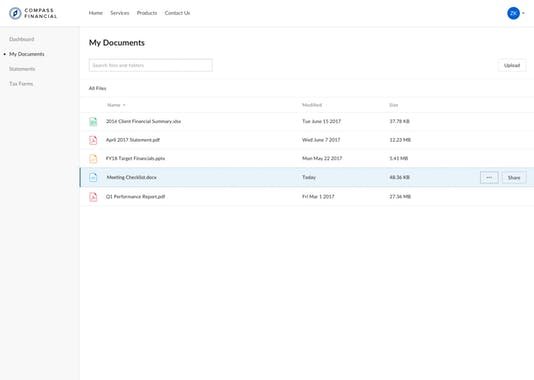Go to Products in the top navigation
This screenshot has width=534, height=380.
click(x=147, y=13)
